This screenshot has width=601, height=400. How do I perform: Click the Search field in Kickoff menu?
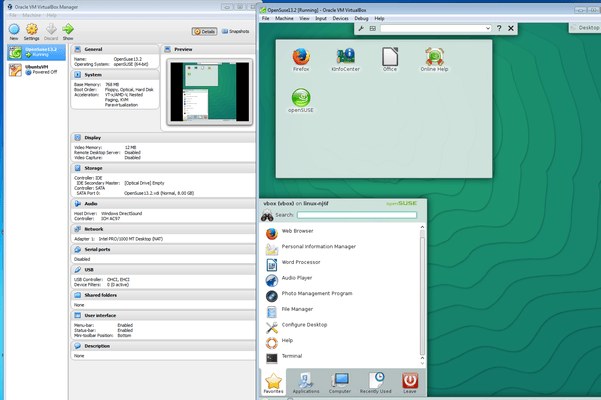(x=357, y=215)
